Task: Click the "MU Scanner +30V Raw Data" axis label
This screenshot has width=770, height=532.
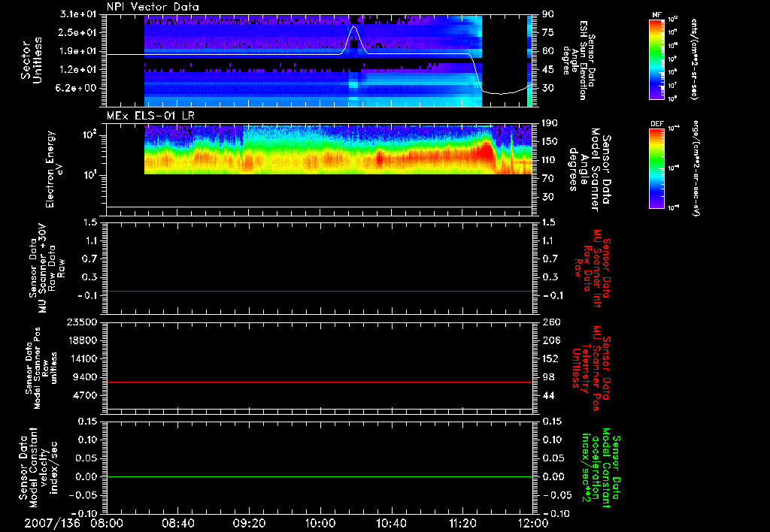Action: [x=47, y=268]
